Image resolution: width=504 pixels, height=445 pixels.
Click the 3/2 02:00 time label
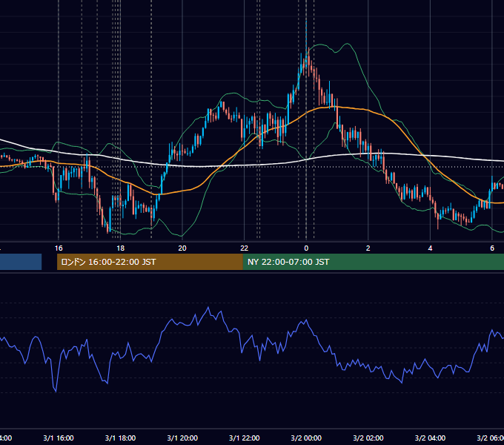368,438
